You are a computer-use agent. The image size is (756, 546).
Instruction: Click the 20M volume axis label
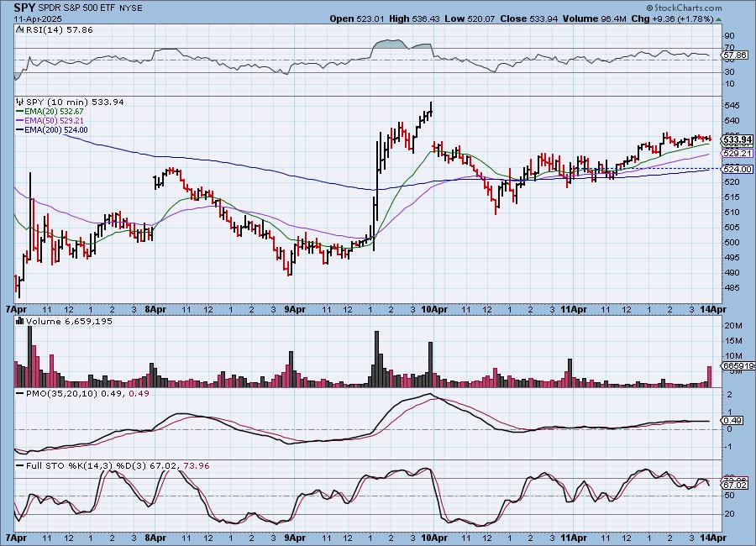(x=732, y=326)
